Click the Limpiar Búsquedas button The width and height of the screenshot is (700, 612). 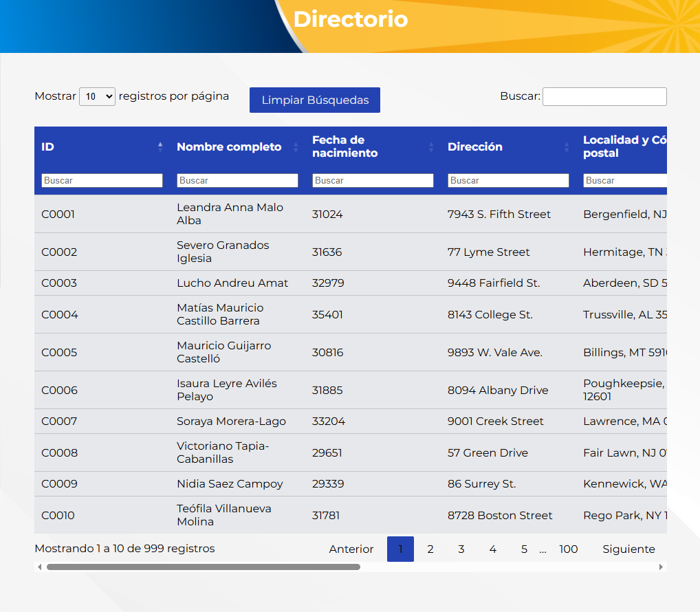314,100
